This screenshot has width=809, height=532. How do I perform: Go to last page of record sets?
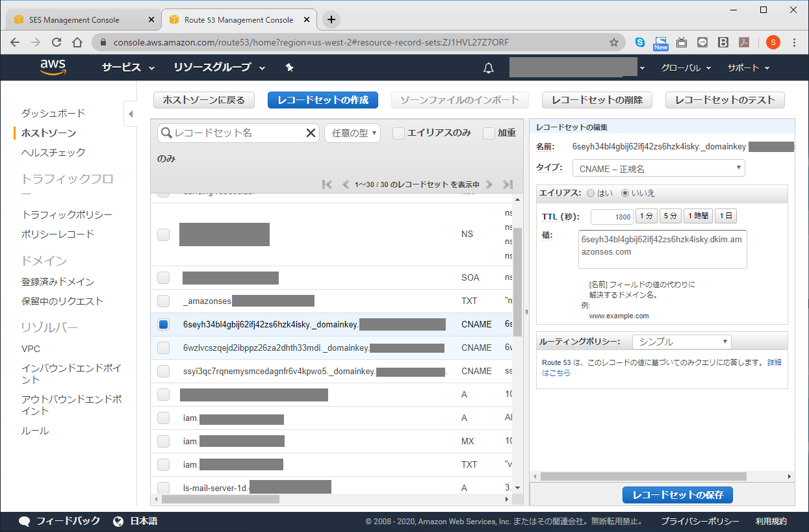pos(507,184)
